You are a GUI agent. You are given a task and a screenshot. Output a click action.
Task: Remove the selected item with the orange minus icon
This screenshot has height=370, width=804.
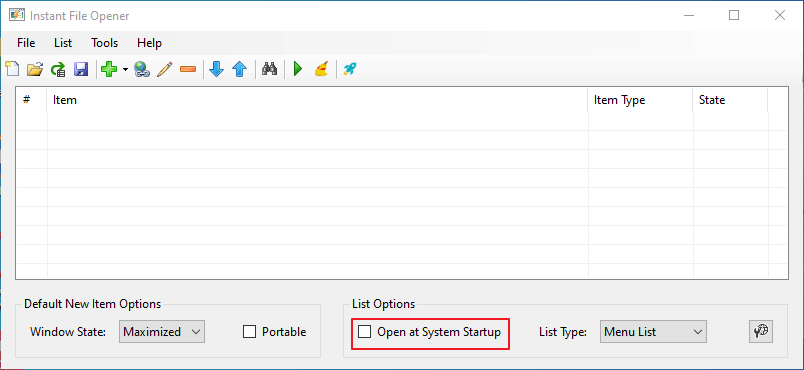pyautogui.click(x=188, y=69)
